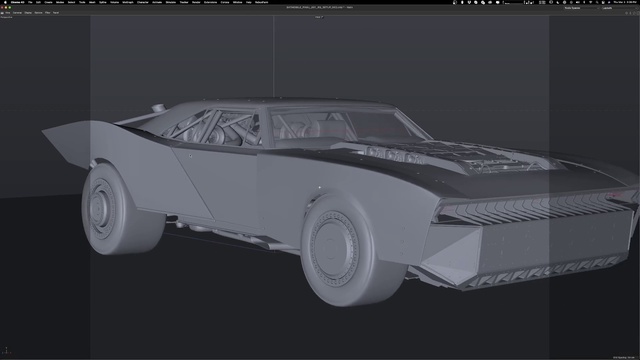Click the macOS menu bar clock
Screen dimensions: 640x360
[624, 2]
